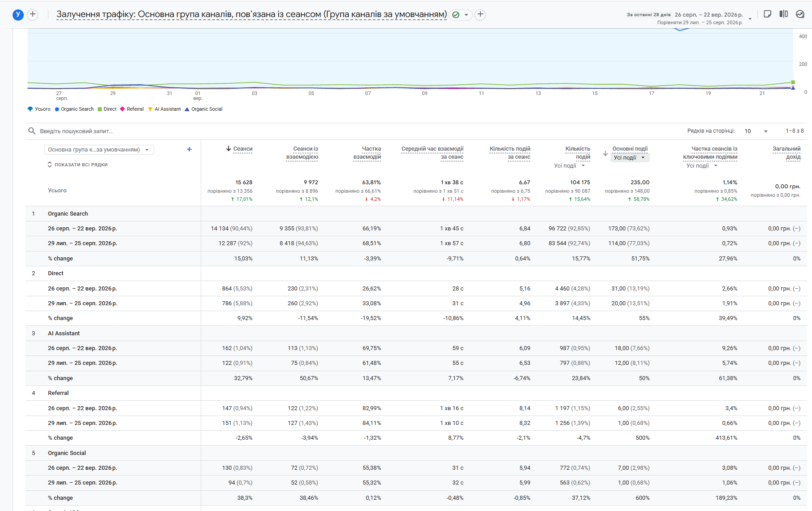Add a new comparison with the plus icon near У badge
The width and height of the screenshot is (812, 511).
(x=33, y=14)
